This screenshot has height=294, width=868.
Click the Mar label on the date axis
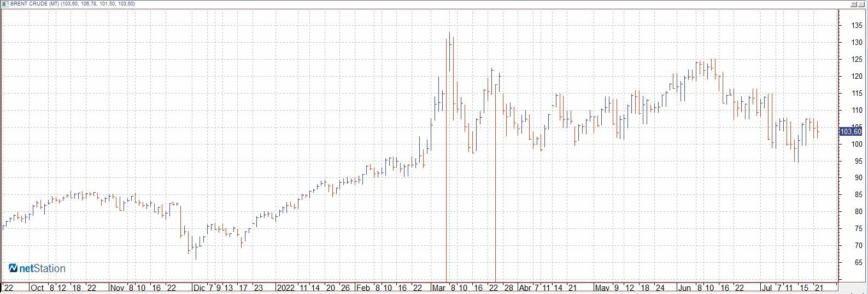[x=439, y=287]
